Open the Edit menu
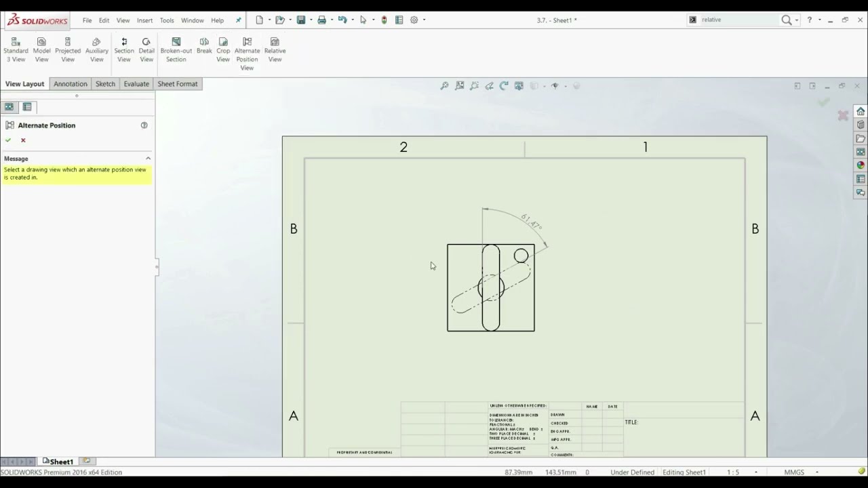This screenshot has height=488, width=868. tap(104, 20)
